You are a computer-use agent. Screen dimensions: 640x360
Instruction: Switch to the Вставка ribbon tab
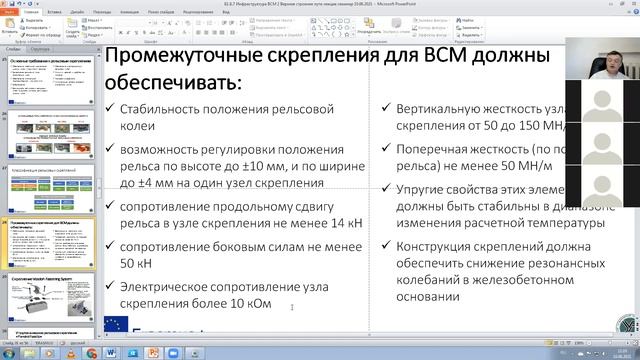[x=54, y=12]
